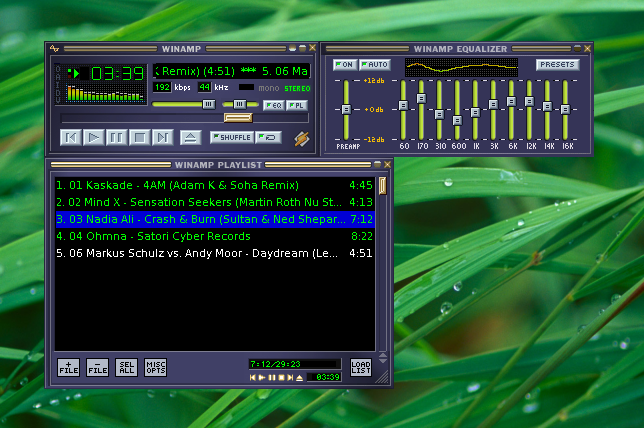The width and height of the screenshot is (644, 428).
Task: Select playlist track Ohmna - Satori Cyber Records
Action: (x=214, y=236)
